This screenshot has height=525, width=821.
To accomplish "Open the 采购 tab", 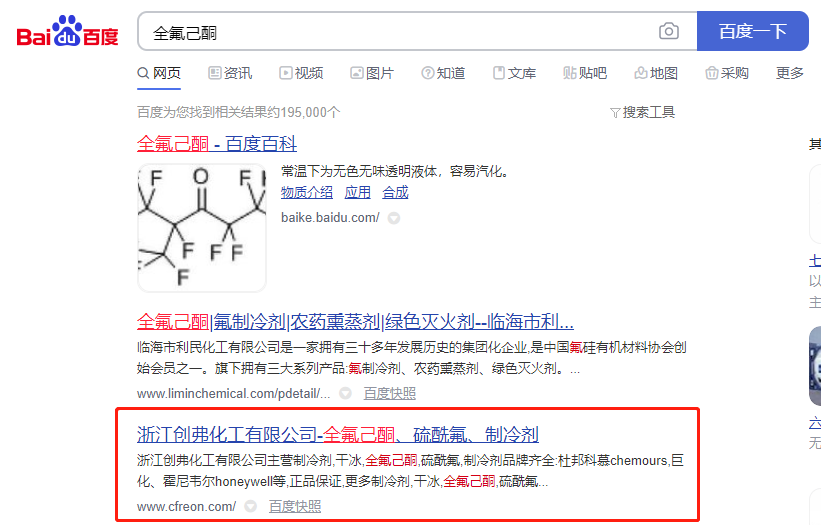I will point(727,73).
